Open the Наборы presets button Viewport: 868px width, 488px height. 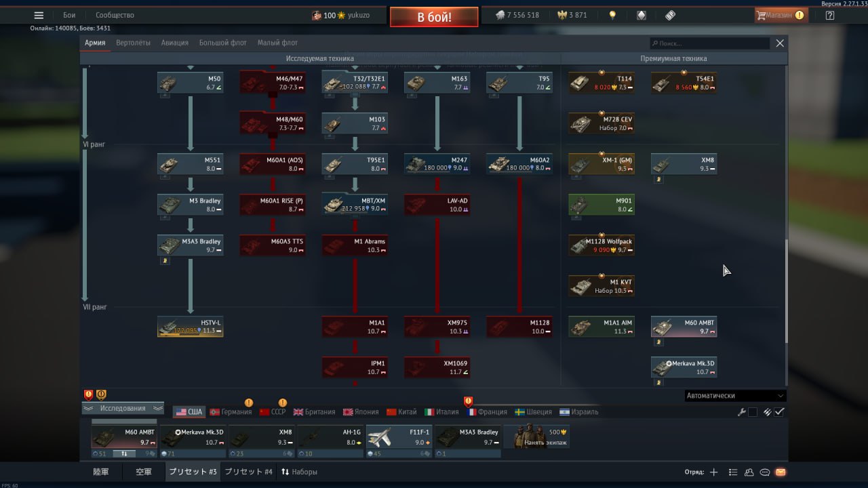pyautogui.click(x=299, y=472)
